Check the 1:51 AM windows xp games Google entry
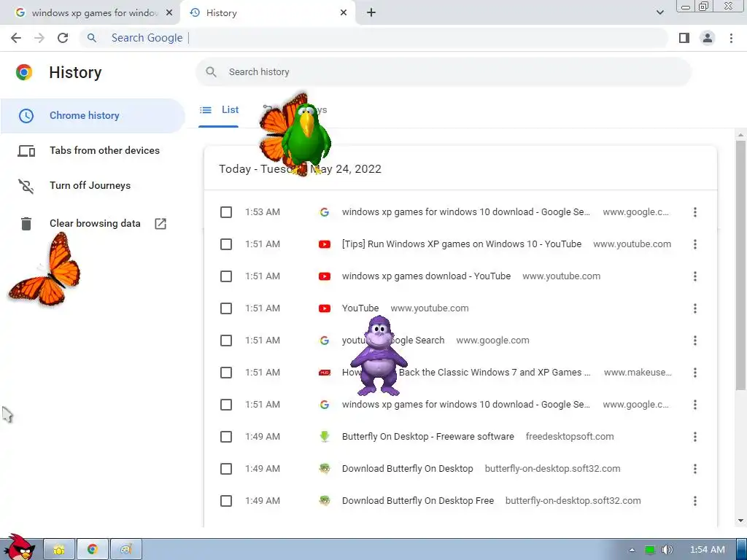747x560 pixels. tap(226, 405)
